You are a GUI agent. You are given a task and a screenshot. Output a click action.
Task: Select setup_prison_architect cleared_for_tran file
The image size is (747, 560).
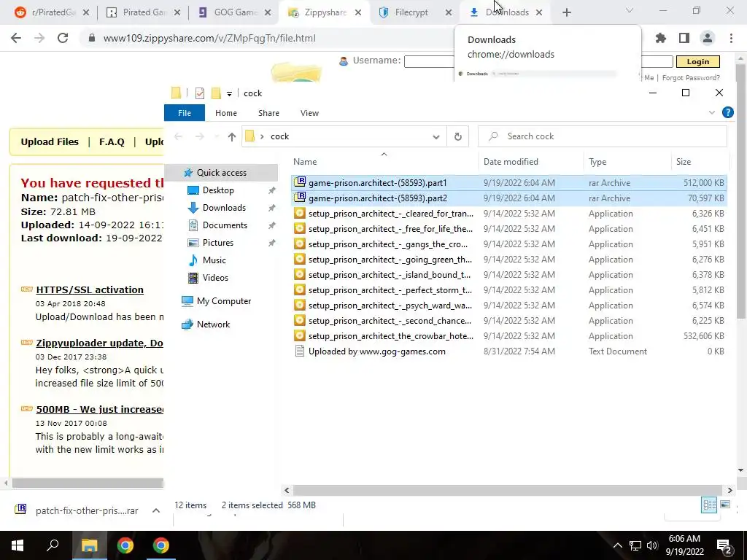point(508,214)
